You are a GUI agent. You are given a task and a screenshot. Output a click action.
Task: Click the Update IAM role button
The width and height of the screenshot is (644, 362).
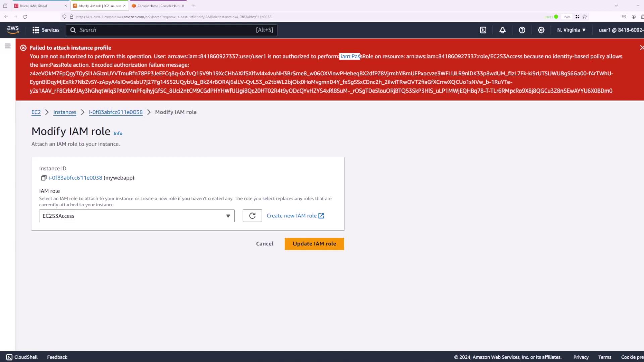click(314, 244)
